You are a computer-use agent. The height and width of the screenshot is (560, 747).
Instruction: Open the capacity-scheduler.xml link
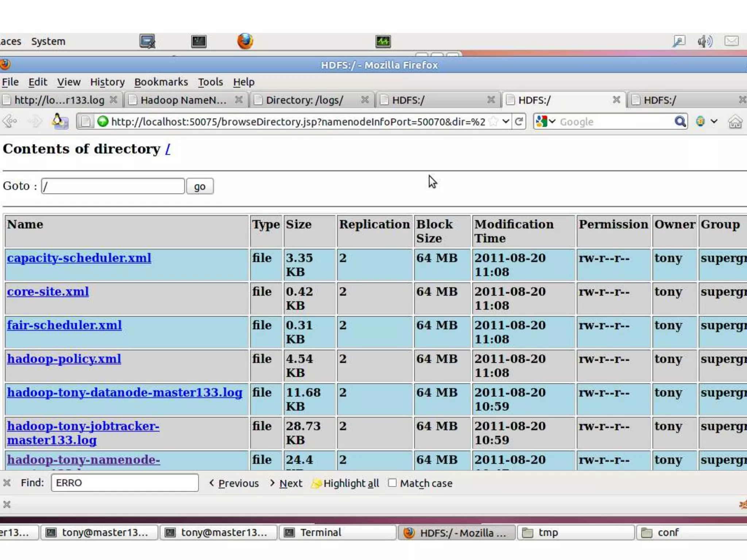pyautogui.click(x=79, y=258)
